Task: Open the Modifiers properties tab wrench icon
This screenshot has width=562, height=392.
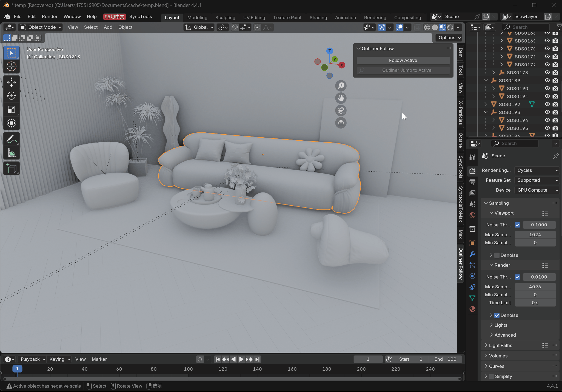Action: [x=472, y=254]
